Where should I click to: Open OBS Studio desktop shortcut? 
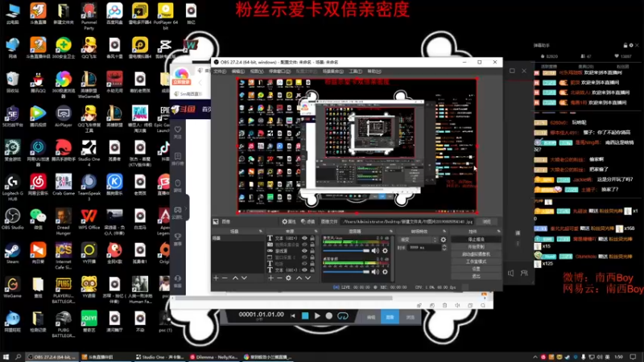(12, 219)
